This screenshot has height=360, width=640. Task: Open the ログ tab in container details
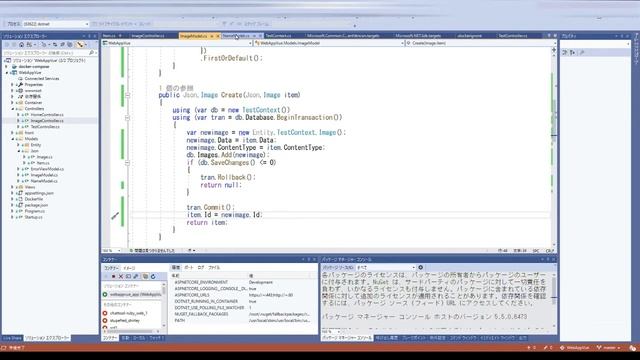pyautogui.click(x=201, y=268)
